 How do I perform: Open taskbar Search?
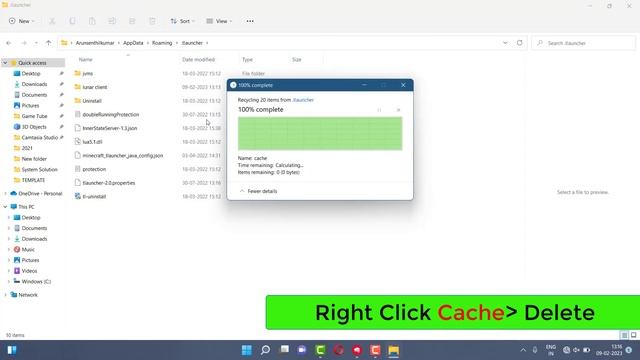coord(265,350)
